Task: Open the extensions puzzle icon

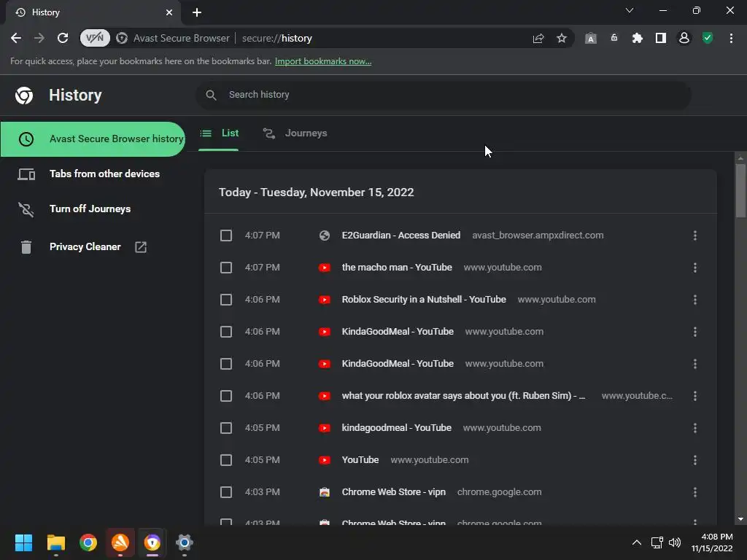Action: point(637,38)
